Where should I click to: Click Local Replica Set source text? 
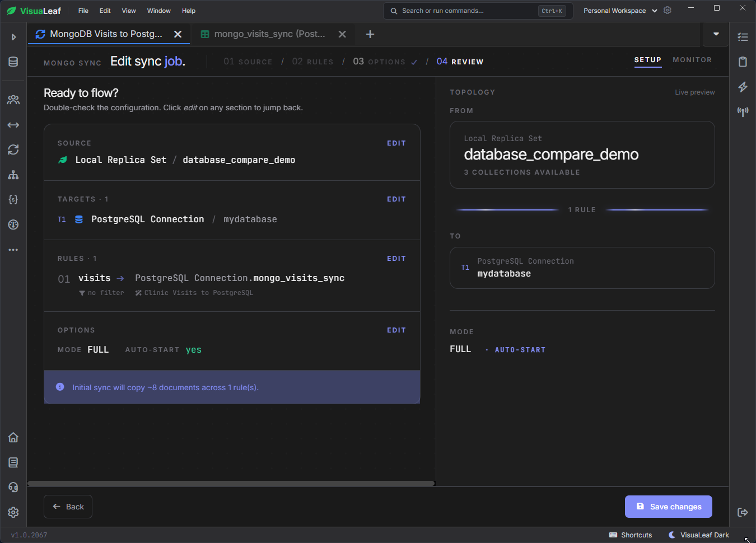(x=121, y=160)
